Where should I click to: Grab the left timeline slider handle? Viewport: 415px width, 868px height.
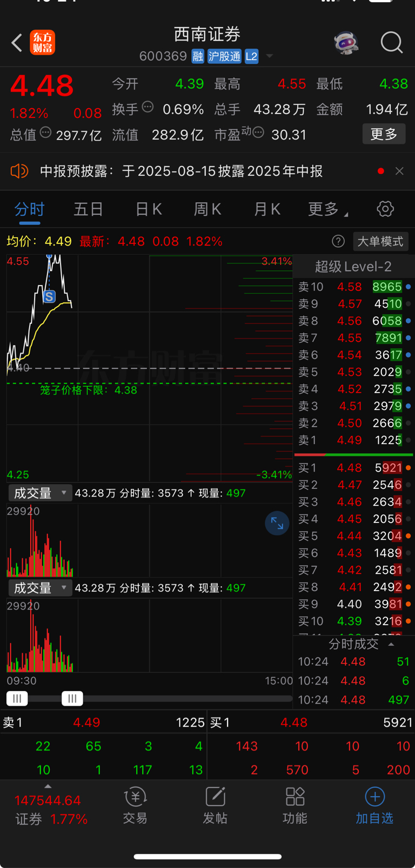(x=17, y=699)
